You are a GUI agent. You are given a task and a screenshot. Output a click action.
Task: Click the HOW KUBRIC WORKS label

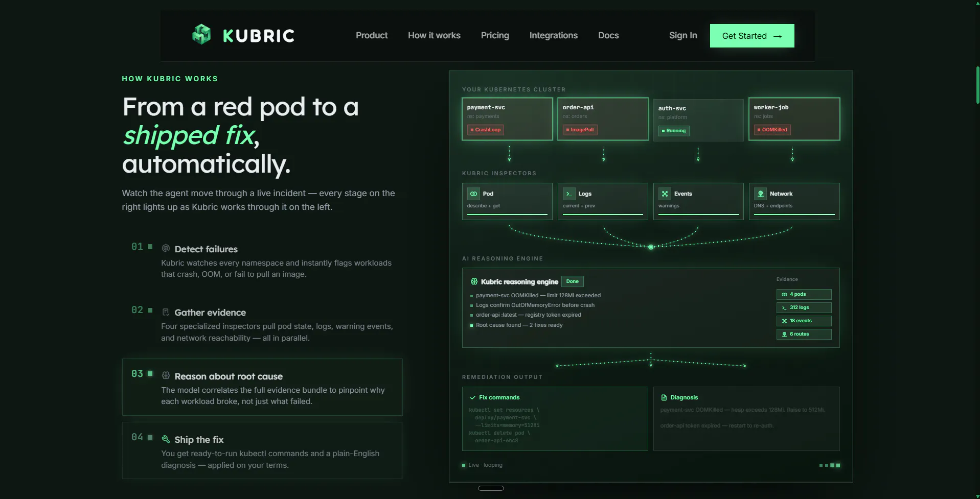170,79
